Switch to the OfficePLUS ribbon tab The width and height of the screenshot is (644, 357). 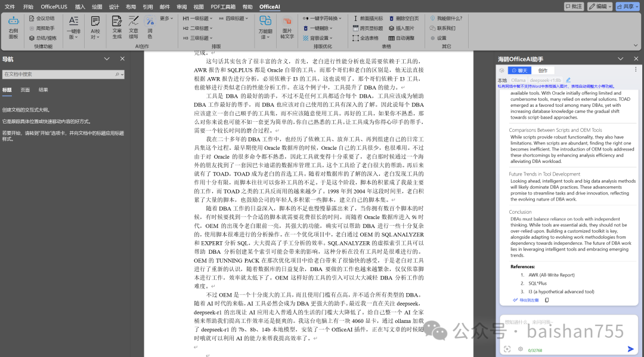coord(54,7)
